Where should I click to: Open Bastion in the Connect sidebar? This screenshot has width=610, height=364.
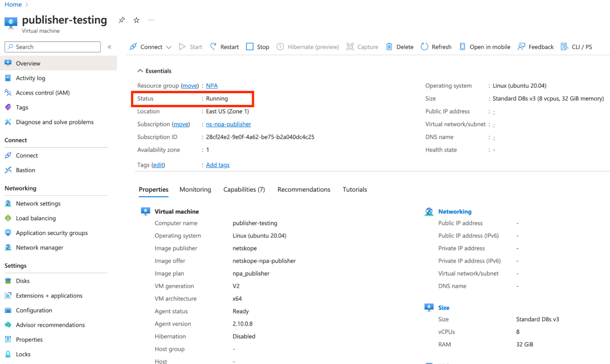point(25,170)
